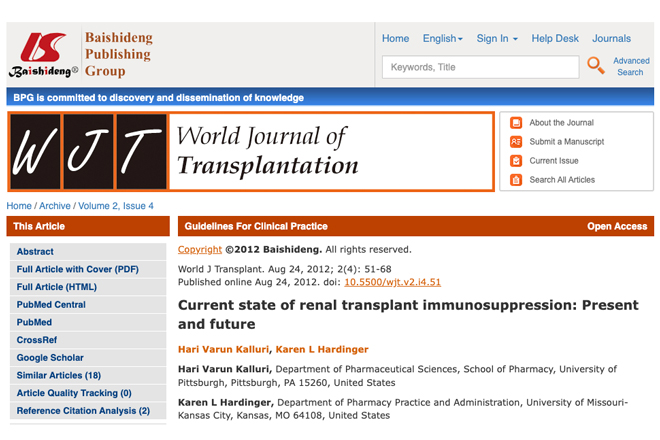
Task: Click the article title heading
Action: 408,315
